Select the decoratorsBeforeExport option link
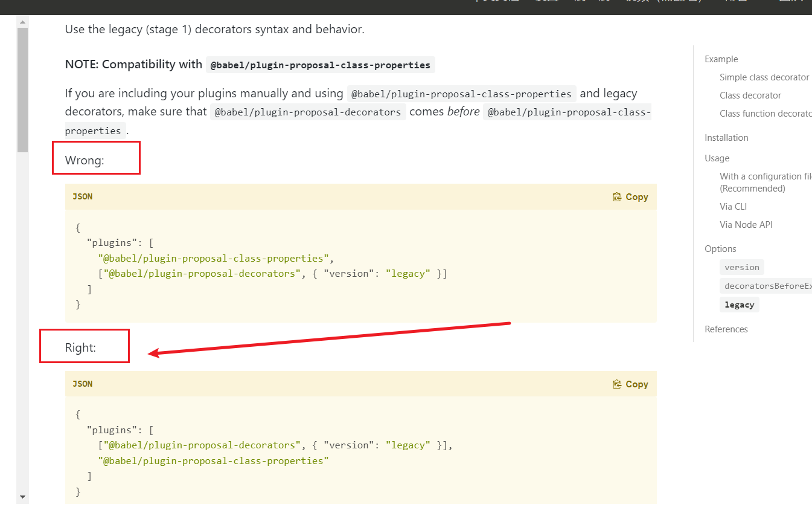Viewport: 812px width, 510px height. coord(766,286)
